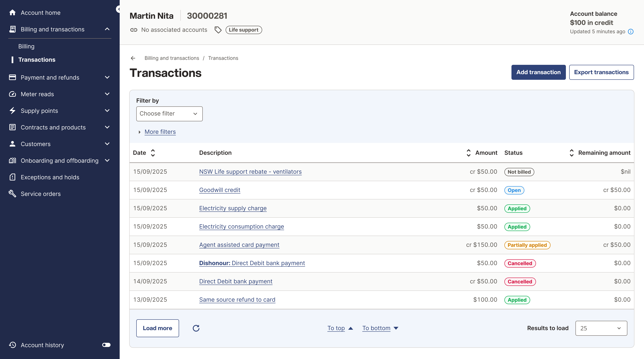Click the Life support tag badge
Screen dimensions: 644x359
(243, 30)
